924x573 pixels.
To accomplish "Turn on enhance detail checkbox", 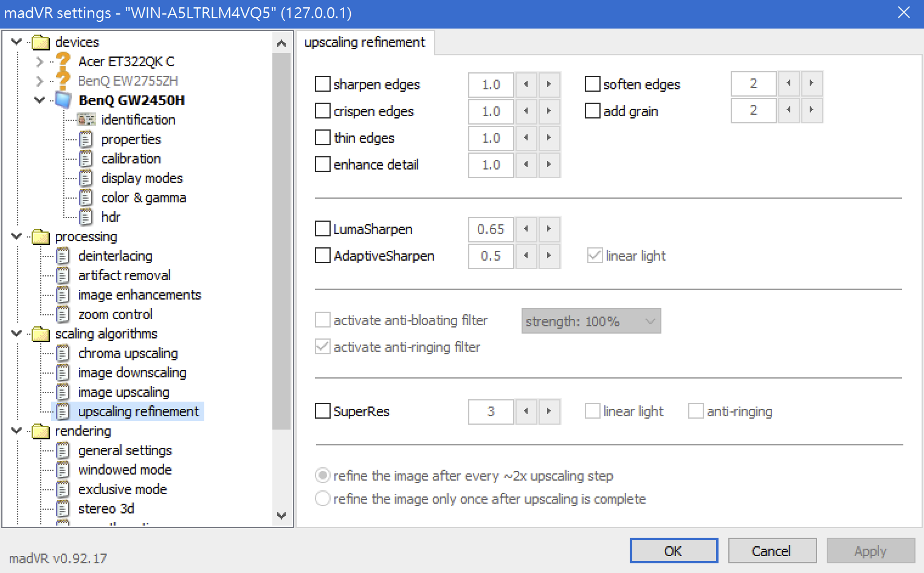I will coord(323,164).
